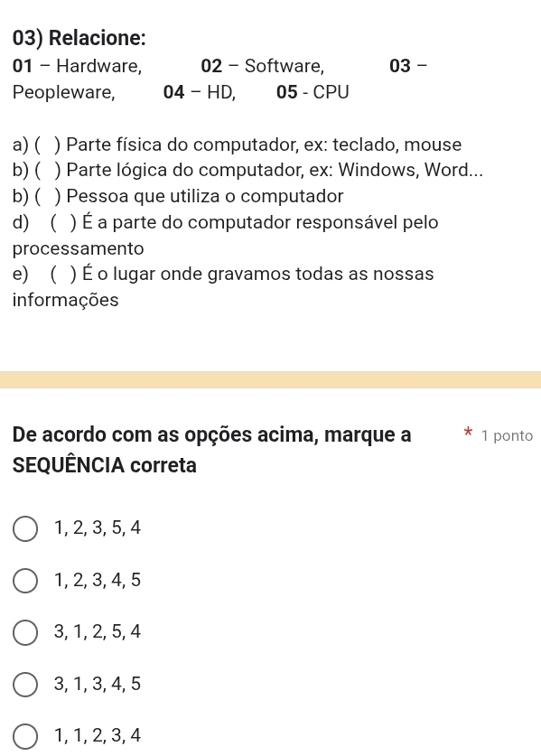Click the 'Peopleware' legend word

(x=64, y=92)
